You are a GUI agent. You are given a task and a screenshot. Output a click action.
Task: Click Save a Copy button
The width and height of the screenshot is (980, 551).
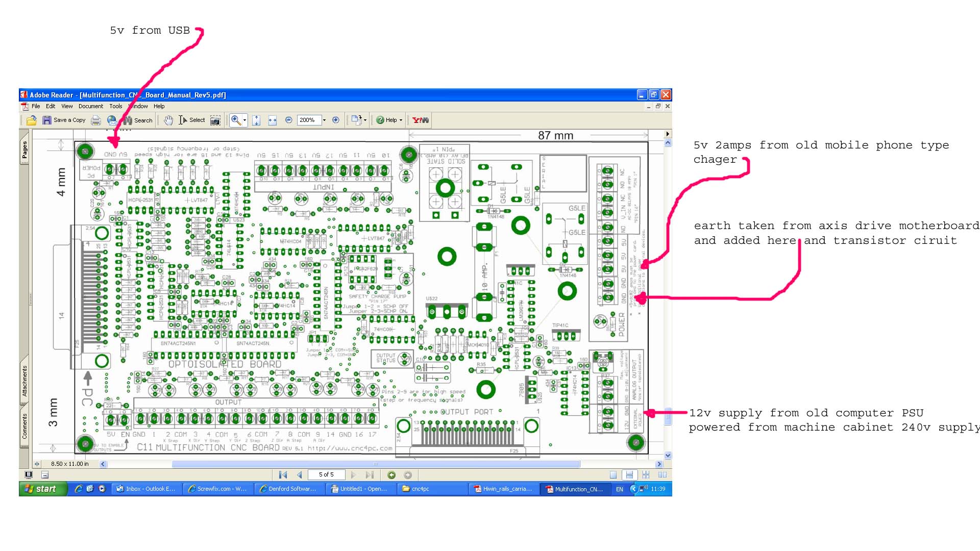click(x=64, y=120)
